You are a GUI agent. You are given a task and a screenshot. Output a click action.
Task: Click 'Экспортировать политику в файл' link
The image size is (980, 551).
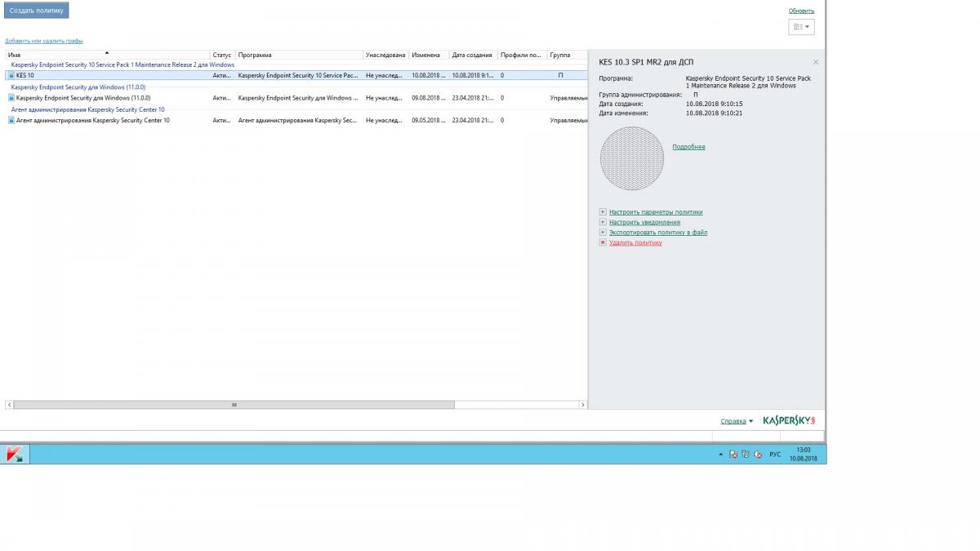pyautogui.click(x=657, y=233)
